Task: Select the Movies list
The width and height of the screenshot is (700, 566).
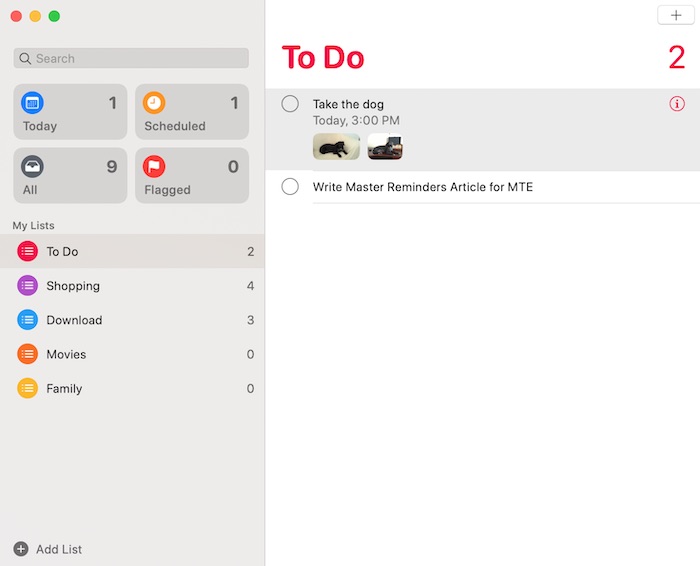Action: click(x=132, y=354)
